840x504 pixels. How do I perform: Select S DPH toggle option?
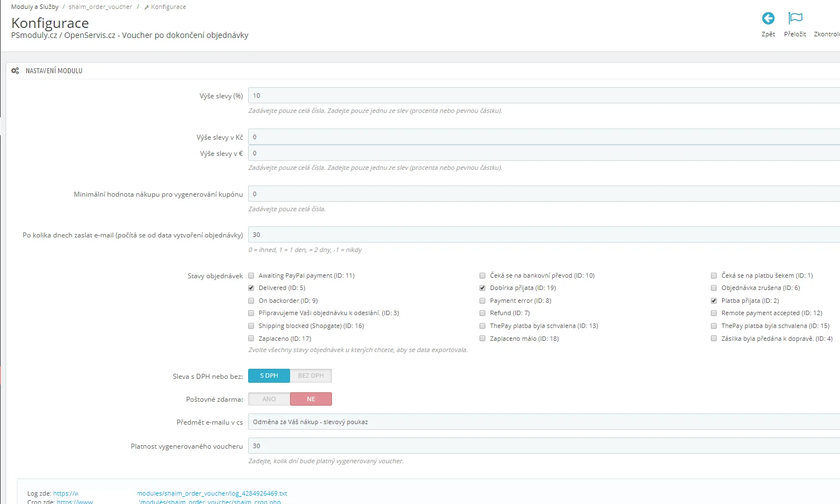(269, 376)
